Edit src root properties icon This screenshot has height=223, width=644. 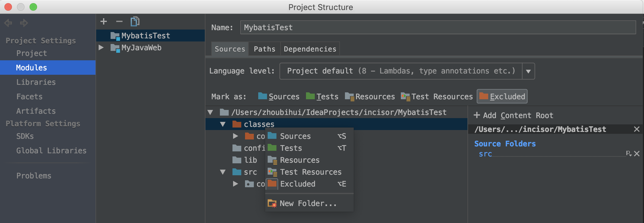pos(629,153)
